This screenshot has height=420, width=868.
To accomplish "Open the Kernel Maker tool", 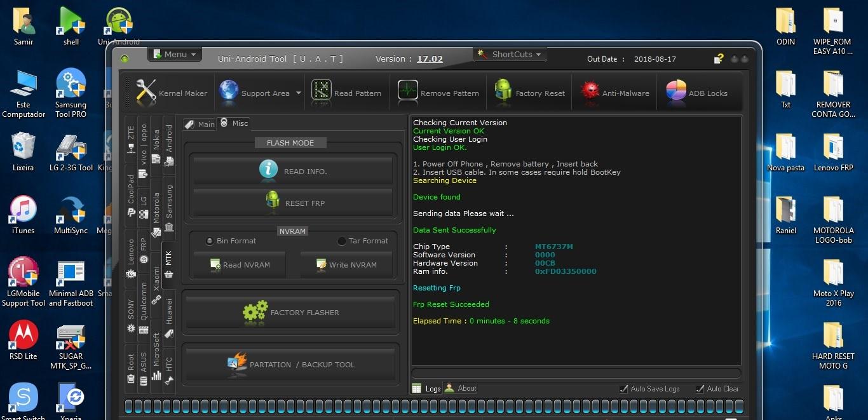I will [x=172, y=93].
